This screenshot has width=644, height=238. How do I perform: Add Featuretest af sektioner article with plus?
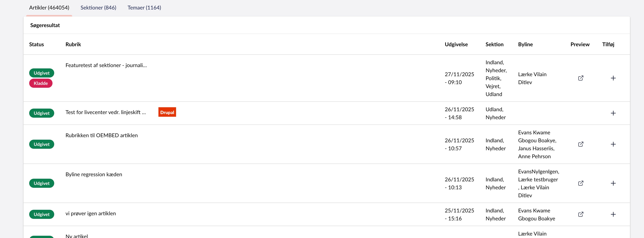coord(613,78)
